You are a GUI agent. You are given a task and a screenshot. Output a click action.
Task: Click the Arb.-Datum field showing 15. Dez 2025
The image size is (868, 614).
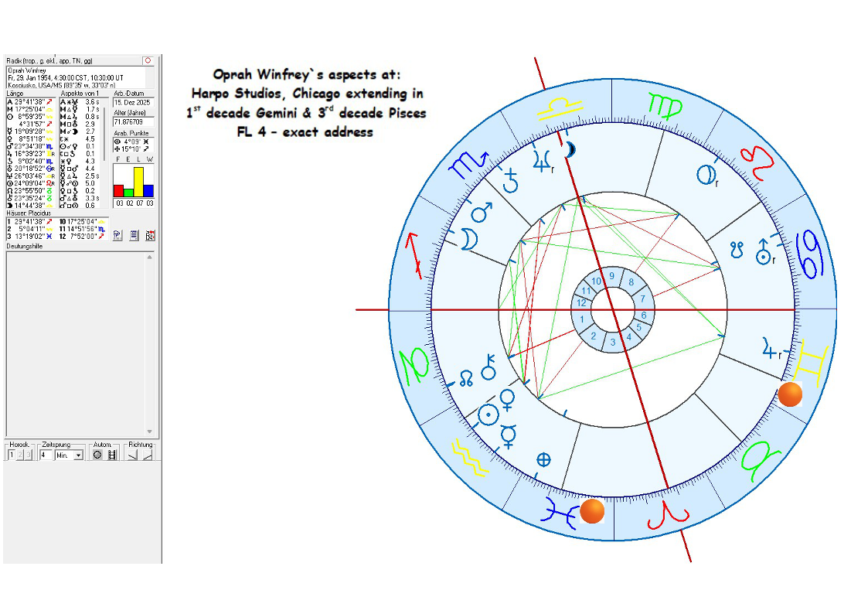133,102
